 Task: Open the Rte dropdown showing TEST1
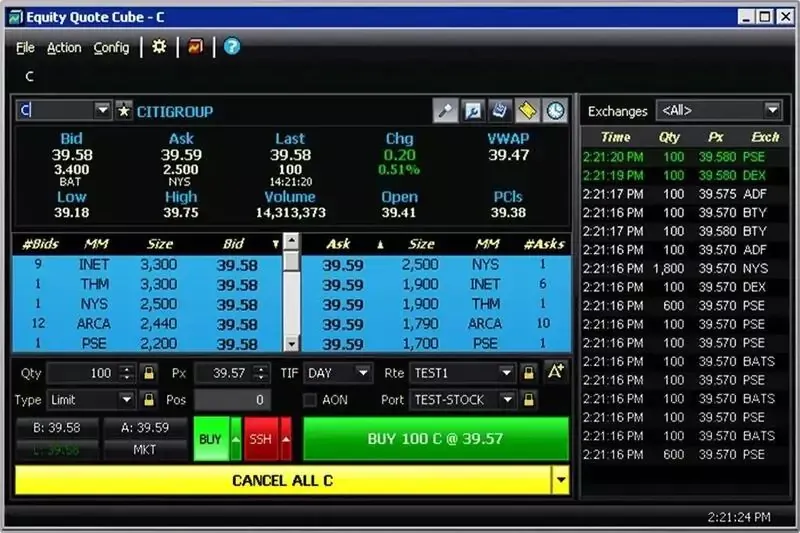[464, 373]
